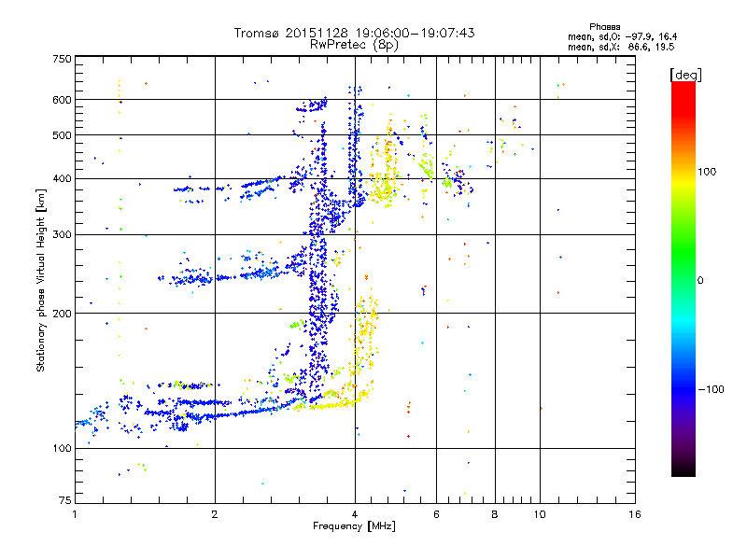Click the x-axis tick label '6'
This screenshot has width=747, height=560.
click(x=436, y=514)
